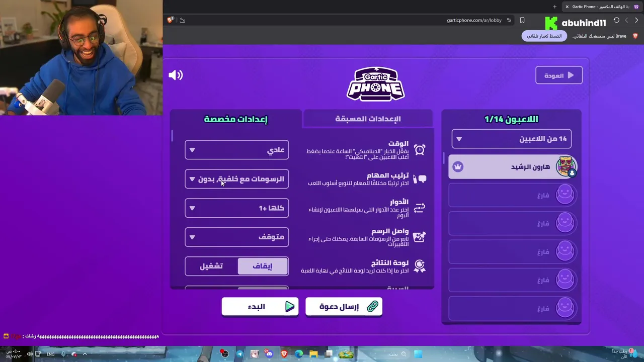
Task: Expand the system tray hidden icons chevron
Action: click(x=85, y=354)
